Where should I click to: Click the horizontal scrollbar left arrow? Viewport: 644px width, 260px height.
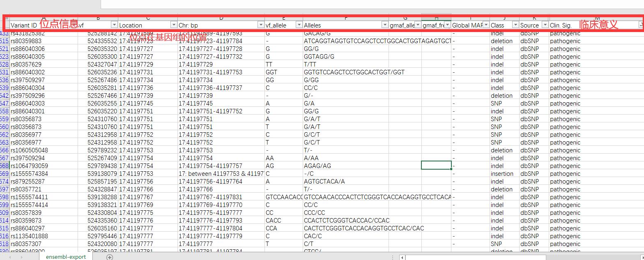pos(402,257)
